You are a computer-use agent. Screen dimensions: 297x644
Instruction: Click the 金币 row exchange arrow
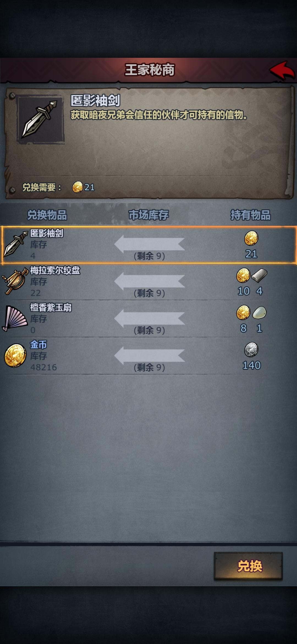tap(149, 356)
